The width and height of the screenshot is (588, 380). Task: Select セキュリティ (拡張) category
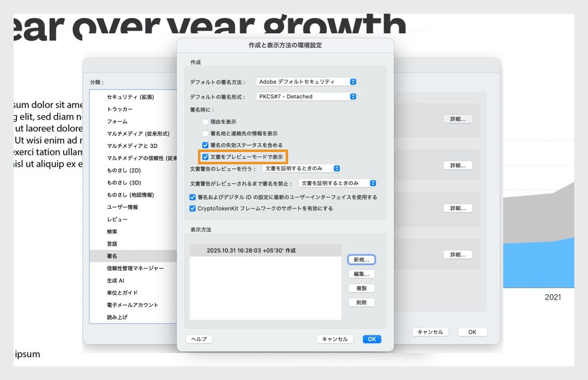[x=133, y=97]
